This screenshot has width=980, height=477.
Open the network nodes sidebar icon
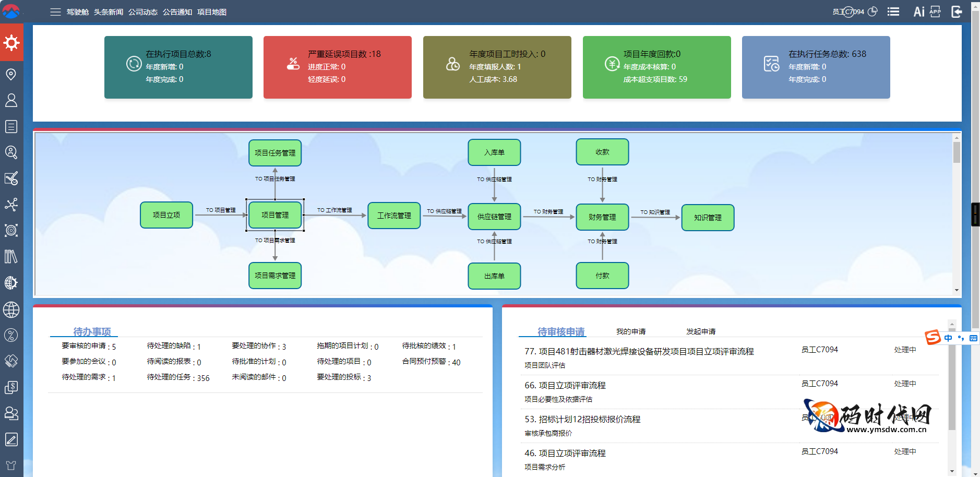[x=11, y=204]
